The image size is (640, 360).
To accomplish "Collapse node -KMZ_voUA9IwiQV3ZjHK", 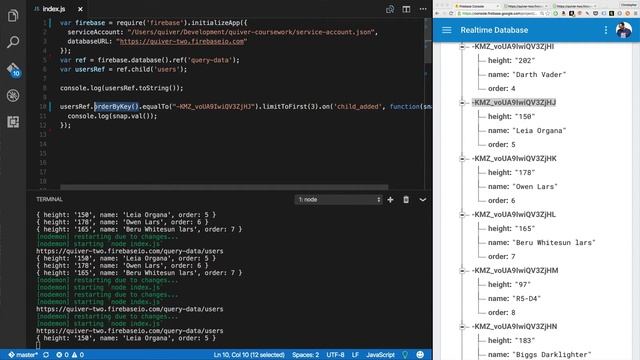I will pyautogui.click(x=462, y=158).
